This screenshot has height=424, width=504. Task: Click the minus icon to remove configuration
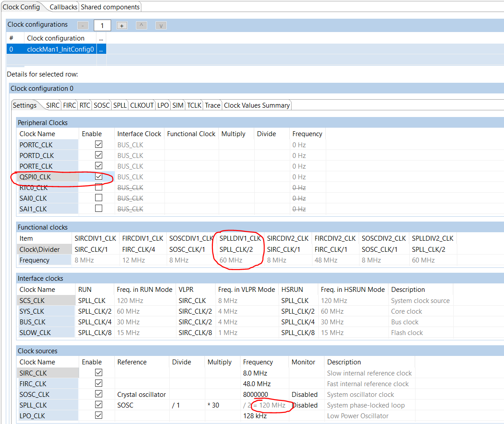[x=83, y=25]
